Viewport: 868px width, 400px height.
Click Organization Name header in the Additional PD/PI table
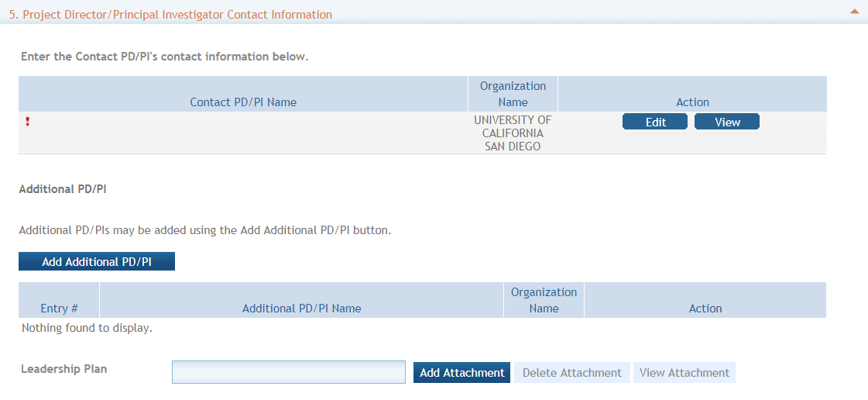pyautogui.click(x=544, y=300)
